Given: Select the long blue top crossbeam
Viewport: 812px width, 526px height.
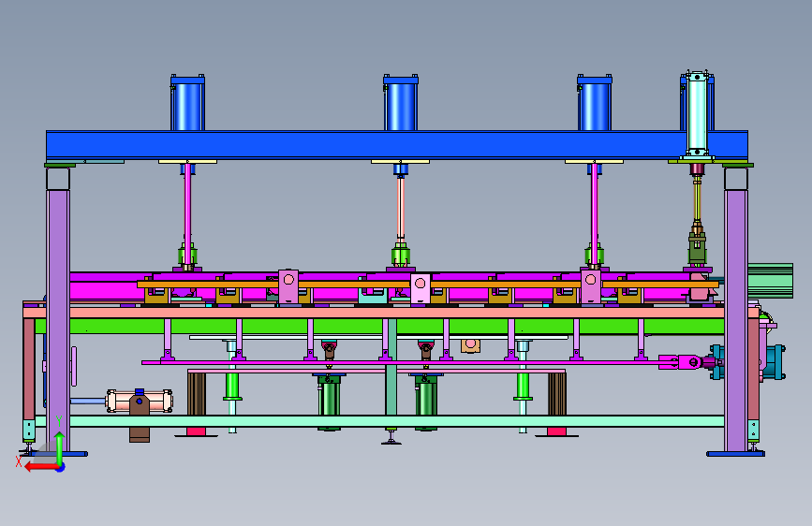Looking at the screenshot, I should pos(397,145).
